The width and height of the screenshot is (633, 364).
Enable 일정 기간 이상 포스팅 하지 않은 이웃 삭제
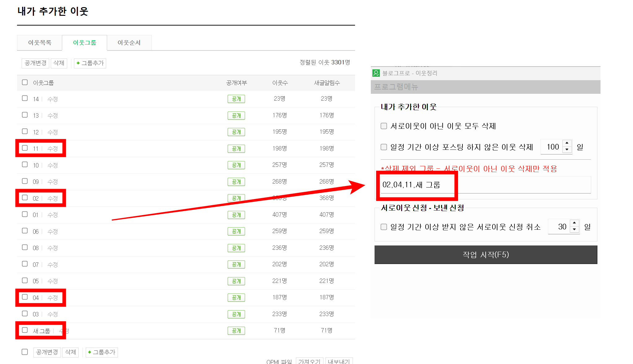384,147
